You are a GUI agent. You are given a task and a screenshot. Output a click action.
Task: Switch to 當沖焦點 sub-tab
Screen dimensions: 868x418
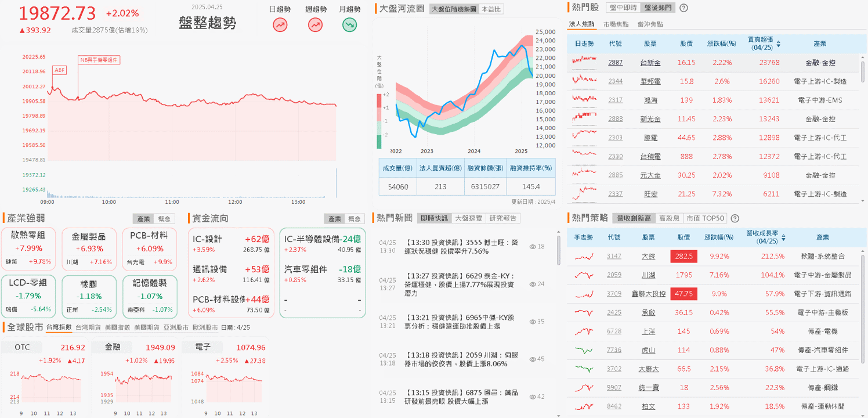tap(650, 24)
